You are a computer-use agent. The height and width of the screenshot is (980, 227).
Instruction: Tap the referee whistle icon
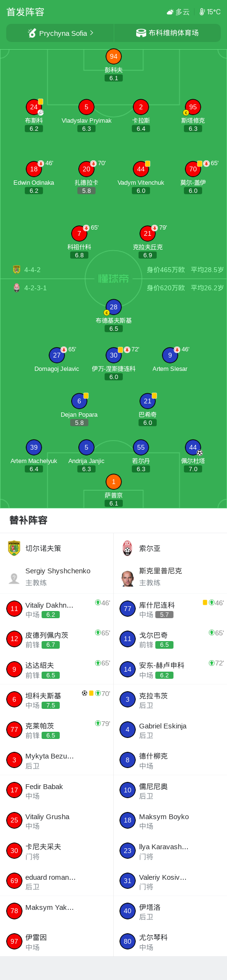coord(32,33)
